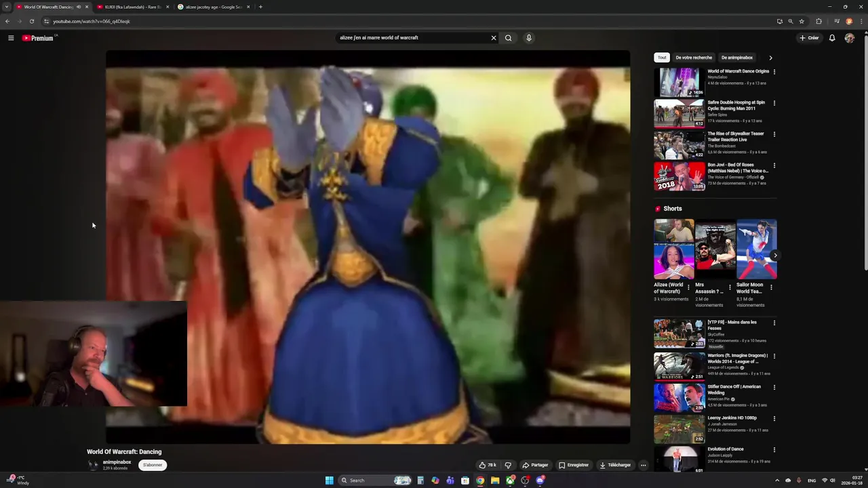This screenshot has width=868, height=488.
Task: Open more actions under the video
Action: 644,465
